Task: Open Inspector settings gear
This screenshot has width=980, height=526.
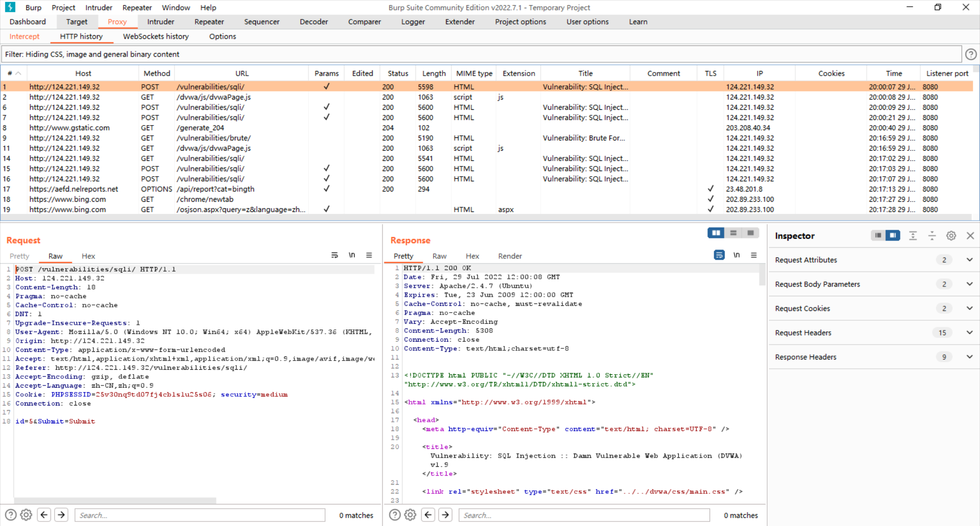Action: pyautogui.click(x=951, y=235)
